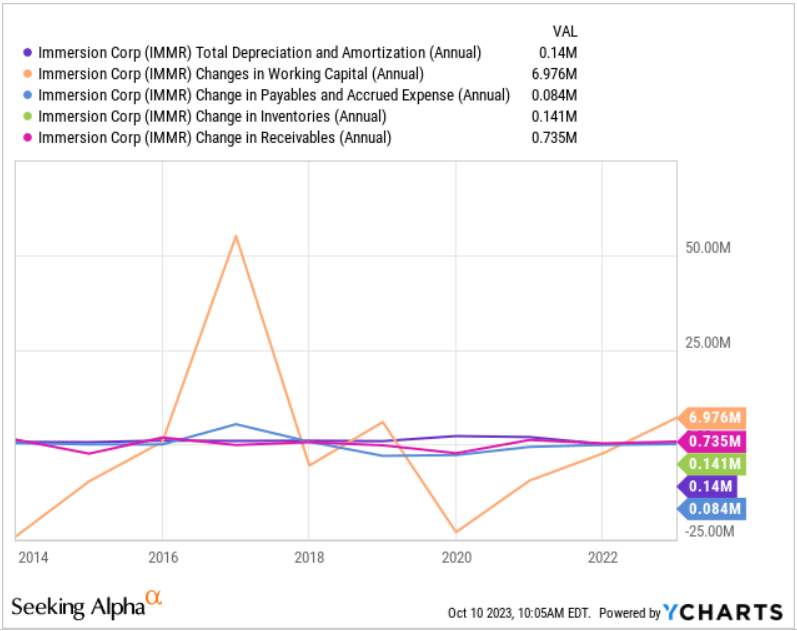Click the YCharts logo
The width and height of the screenshot is (797, 631).
pos(723,612)
